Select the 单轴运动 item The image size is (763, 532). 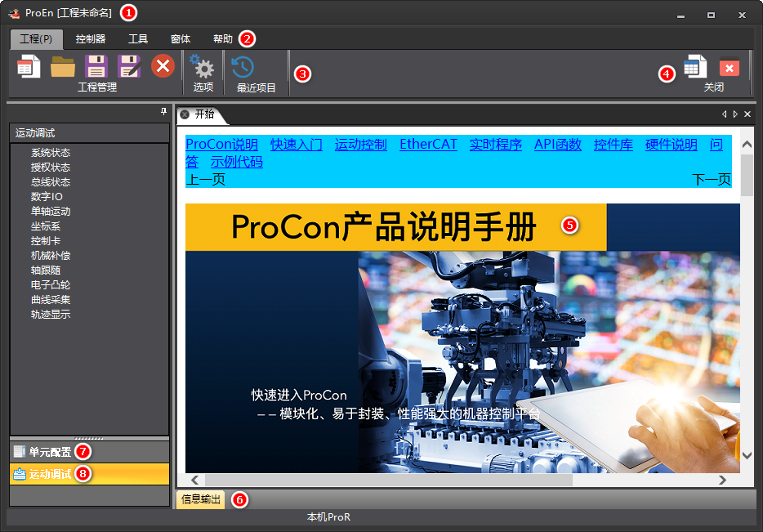51,211
